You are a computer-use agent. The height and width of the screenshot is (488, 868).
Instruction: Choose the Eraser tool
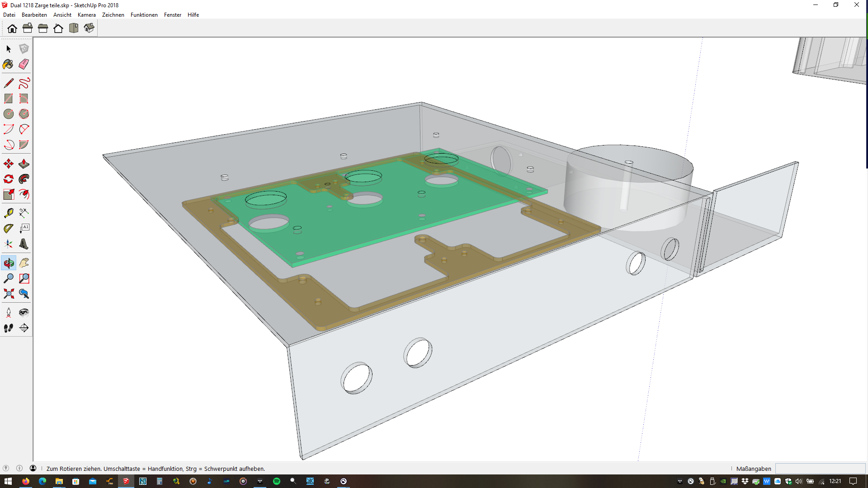pos(24,64)
